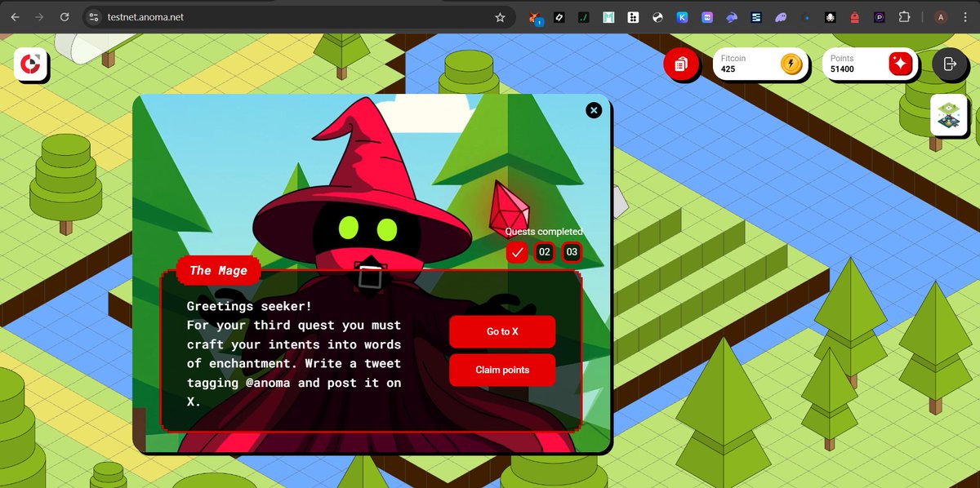
Task: Open the white dice-dots extension icon
Action: (633, 17)
